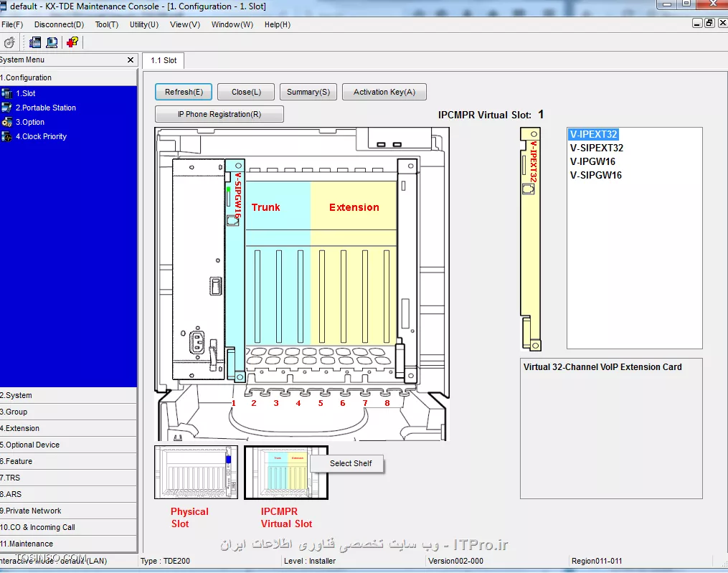The height and width of the screenshot is (573, 728).
Task: Restore the inner document window
Action: tap(709, 23)
